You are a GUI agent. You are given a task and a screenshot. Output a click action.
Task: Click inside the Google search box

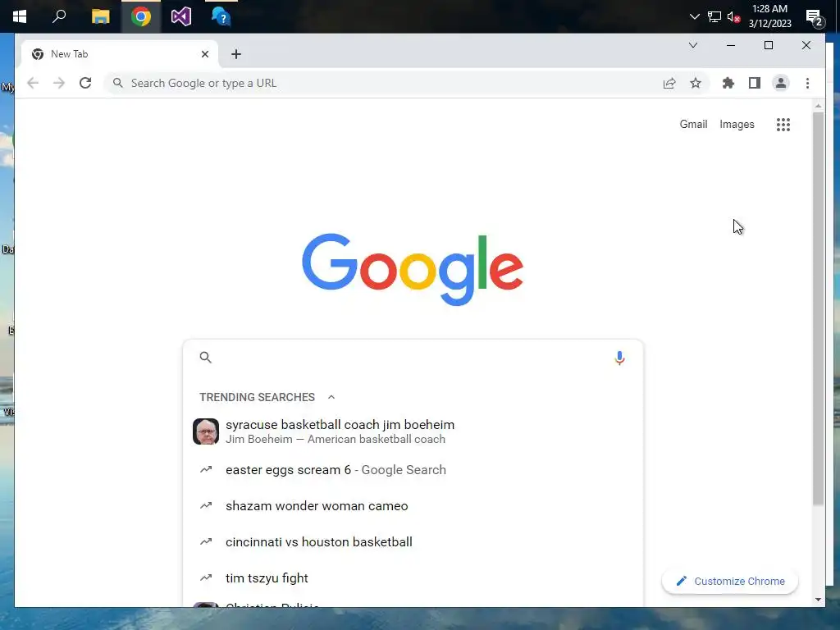[x=413, y=358]
